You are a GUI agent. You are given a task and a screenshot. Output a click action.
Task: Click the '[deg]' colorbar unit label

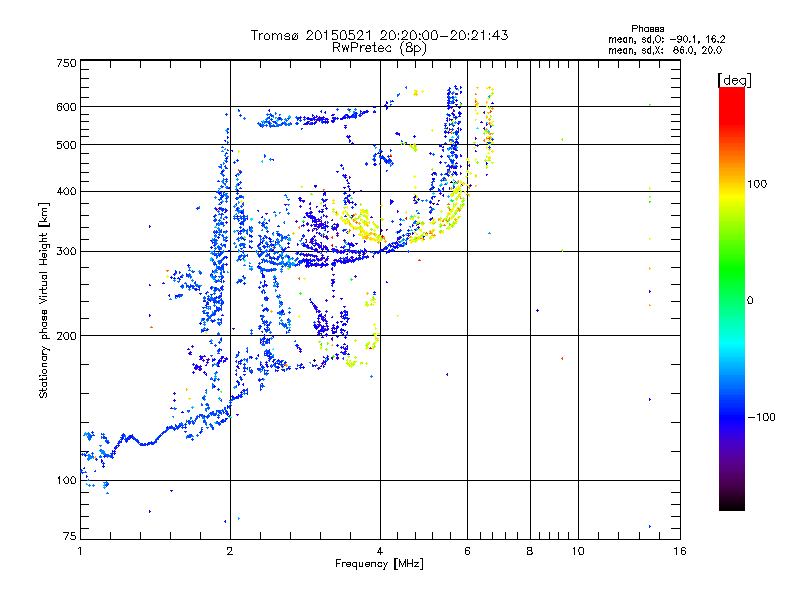(734, 80)
